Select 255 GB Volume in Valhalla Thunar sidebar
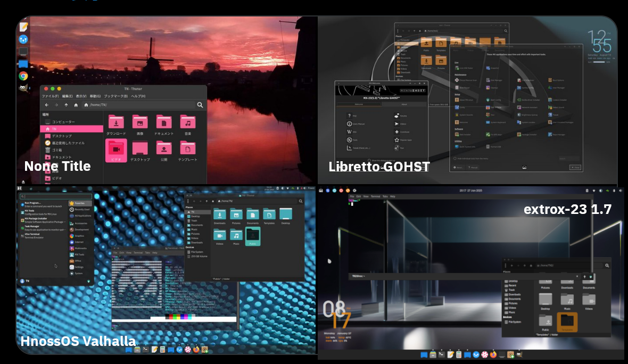Viewport: 628px width, 364px height. tap(198, 257)
